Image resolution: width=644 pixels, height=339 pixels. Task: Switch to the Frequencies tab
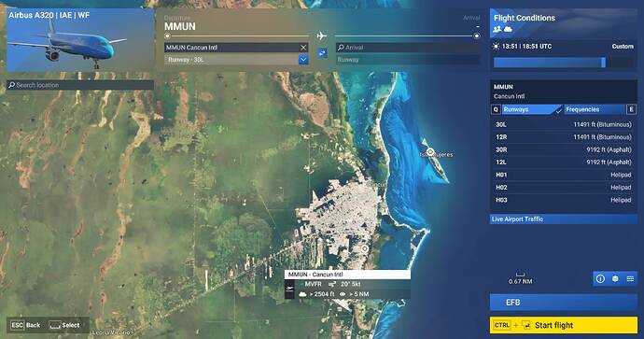coord(595,109)
